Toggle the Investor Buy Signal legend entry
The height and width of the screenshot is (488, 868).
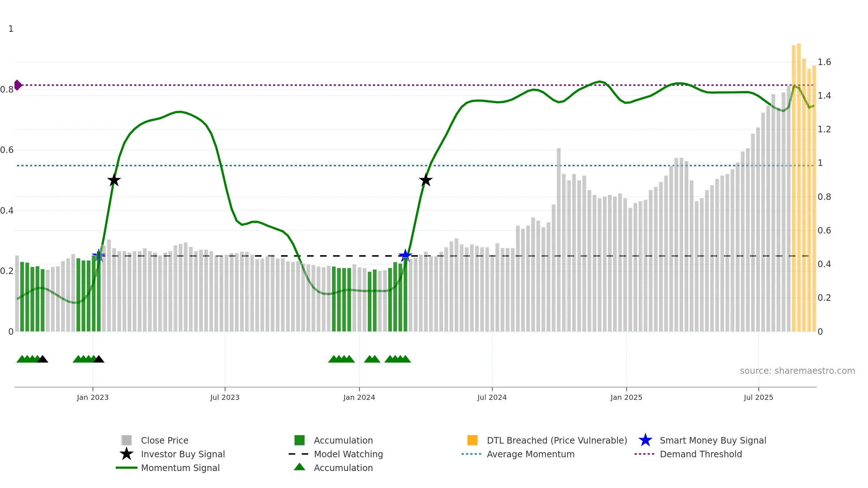183,454
